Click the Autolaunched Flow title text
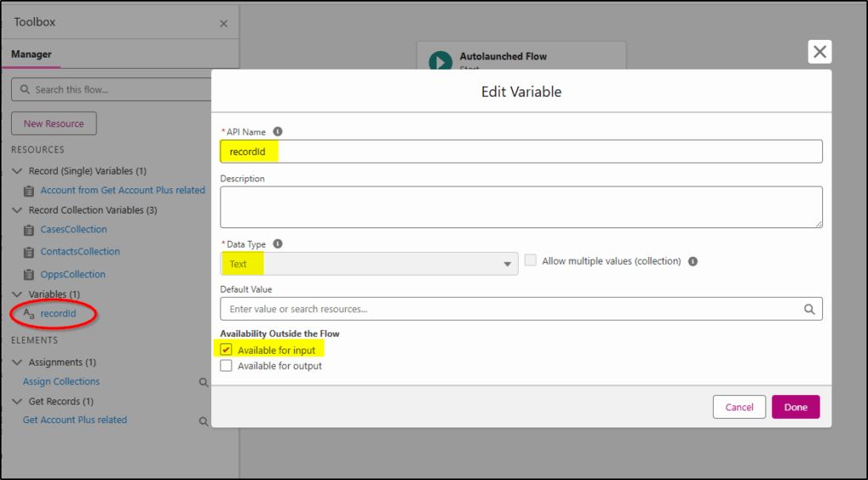The width and height of the screenshot is (868, 480). 504,57
